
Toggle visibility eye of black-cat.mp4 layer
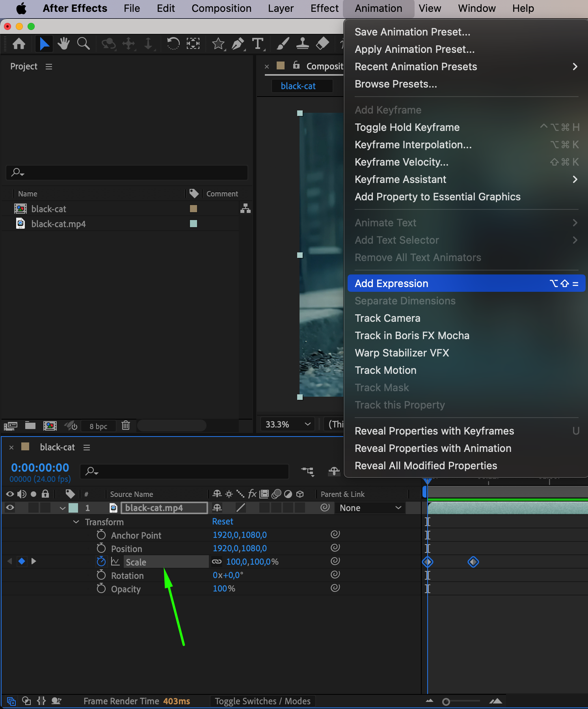(x=10, y=507)
